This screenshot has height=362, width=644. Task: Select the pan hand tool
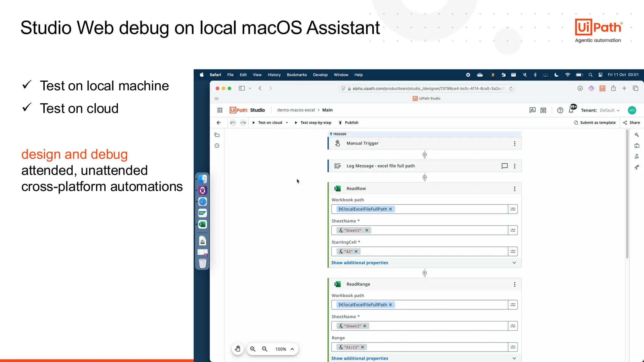[x=238, y=349]
